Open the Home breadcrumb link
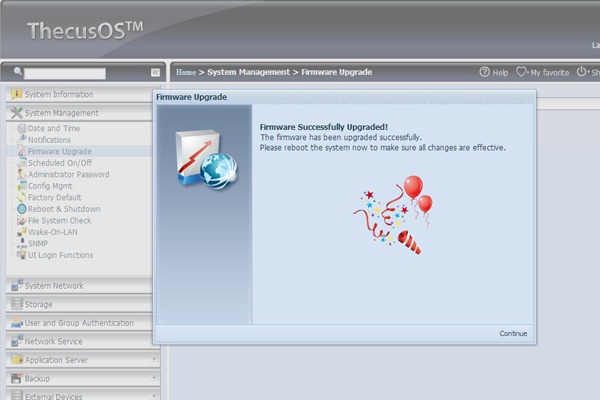This screenshot has width=600, height=400. 186,72
